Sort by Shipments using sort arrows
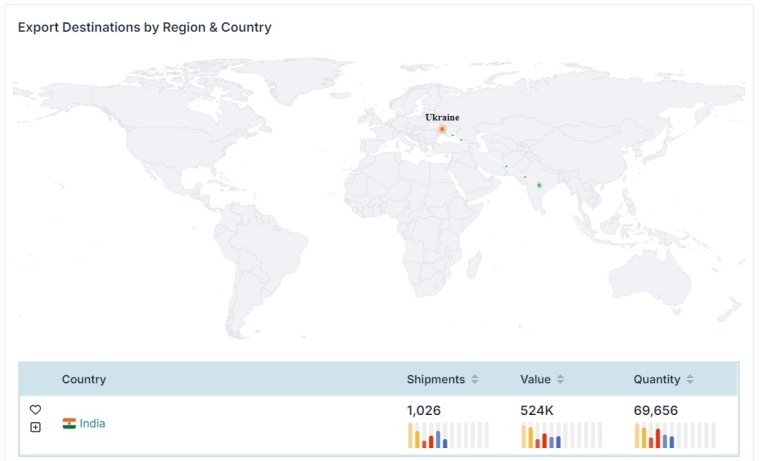 click(x=475, y=379)
